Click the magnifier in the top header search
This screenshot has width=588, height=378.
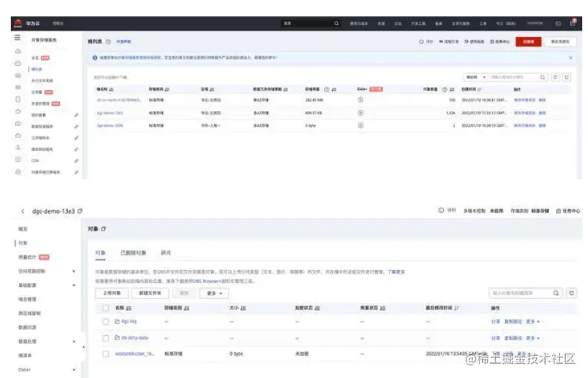(337, 24)
